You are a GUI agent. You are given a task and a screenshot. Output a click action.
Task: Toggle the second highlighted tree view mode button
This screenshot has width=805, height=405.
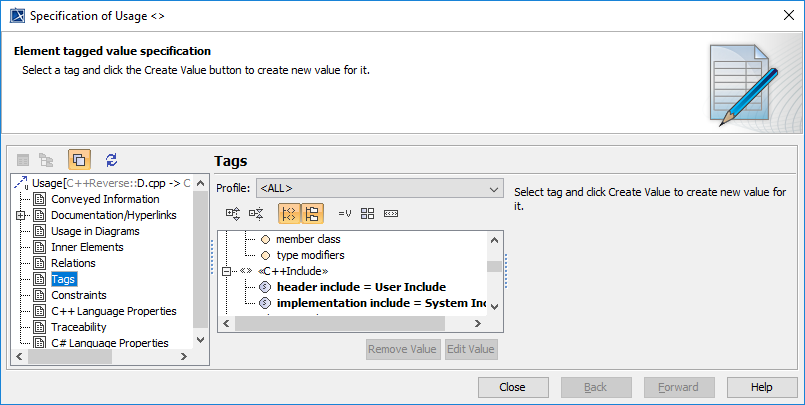312,213
